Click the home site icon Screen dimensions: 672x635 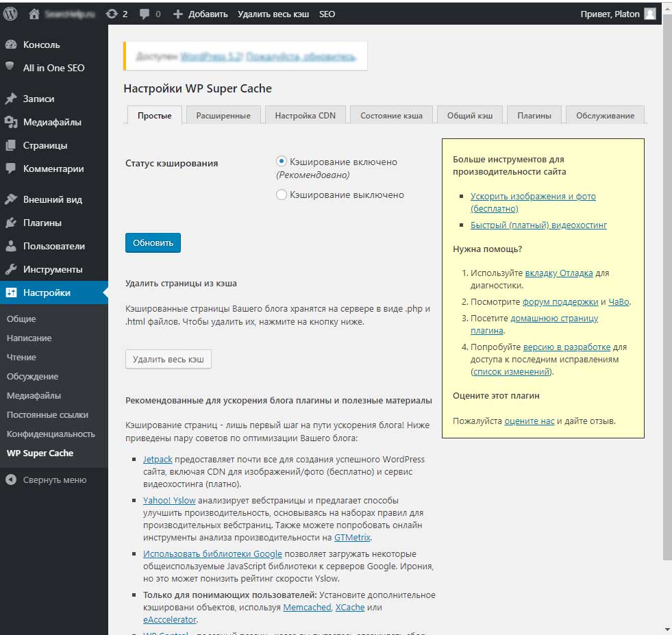click(34, 14)
